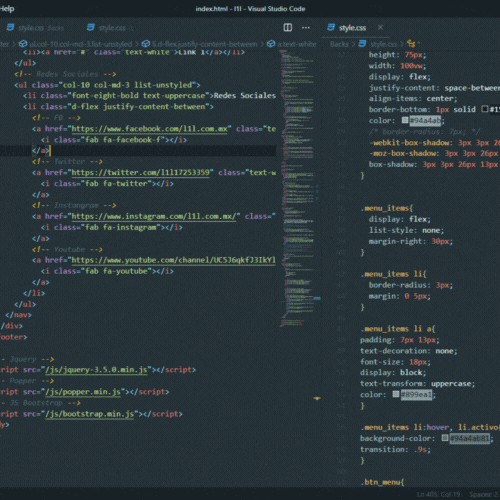The width and height of the screenshot is (500, 500).
Task: Click the '.btn_menu{' selector
Action: tap(382, 482)
